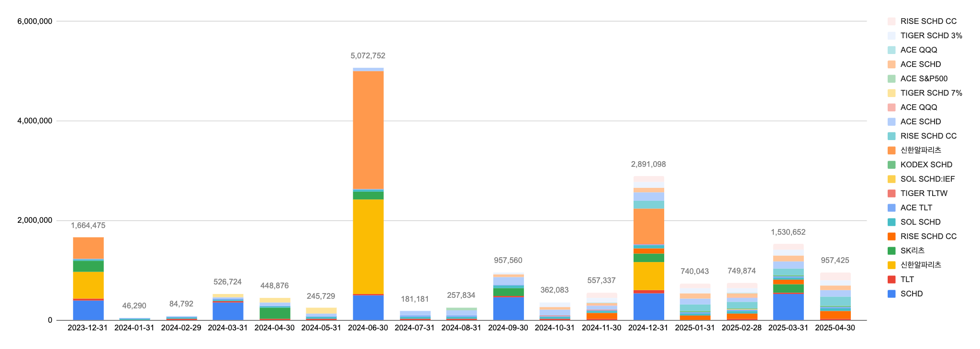Click the TIGER TLTW legend swatch

pyautogui.click(x=891, y=193)
